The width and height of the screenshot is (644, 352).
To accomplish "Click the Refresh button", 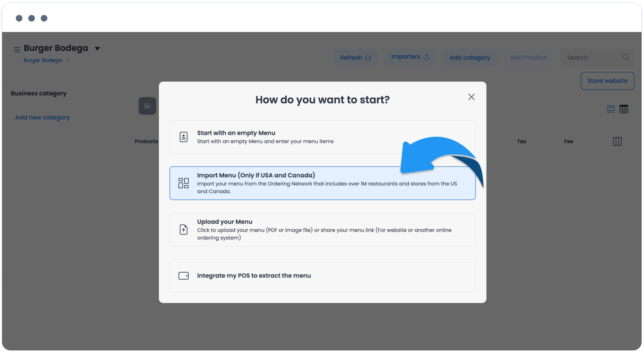I will [356, 58].
